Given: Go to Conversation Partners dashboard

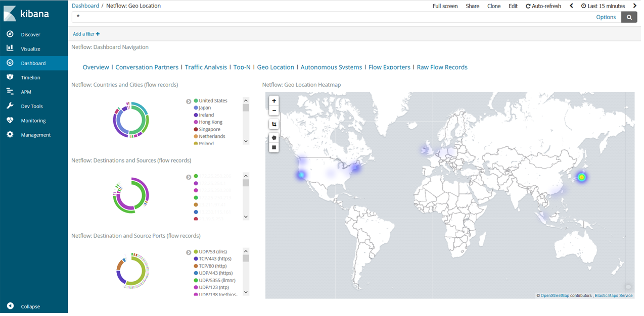Looking at the screenshot, I should [147, 67].
